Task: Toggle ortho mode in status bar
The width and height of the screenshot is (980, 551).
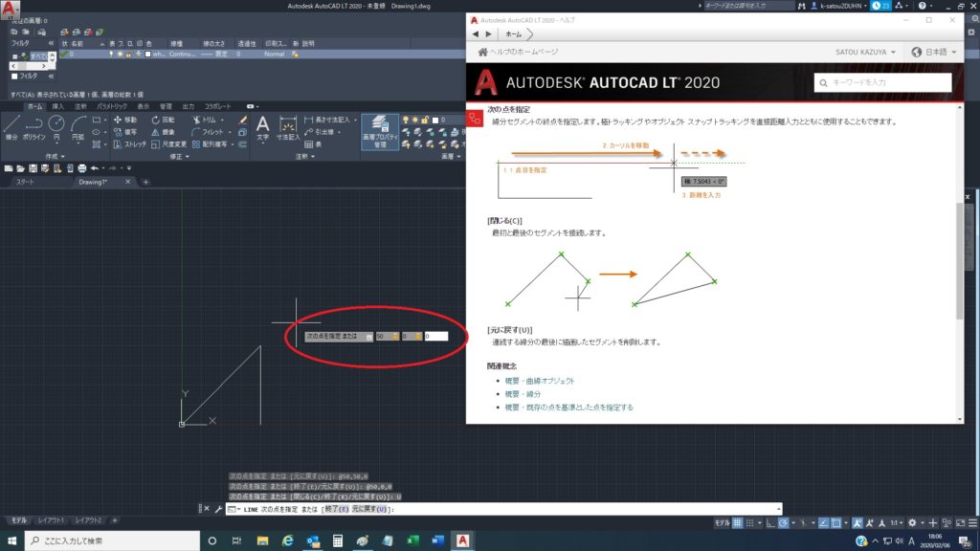Action: [x=770, y=523]
